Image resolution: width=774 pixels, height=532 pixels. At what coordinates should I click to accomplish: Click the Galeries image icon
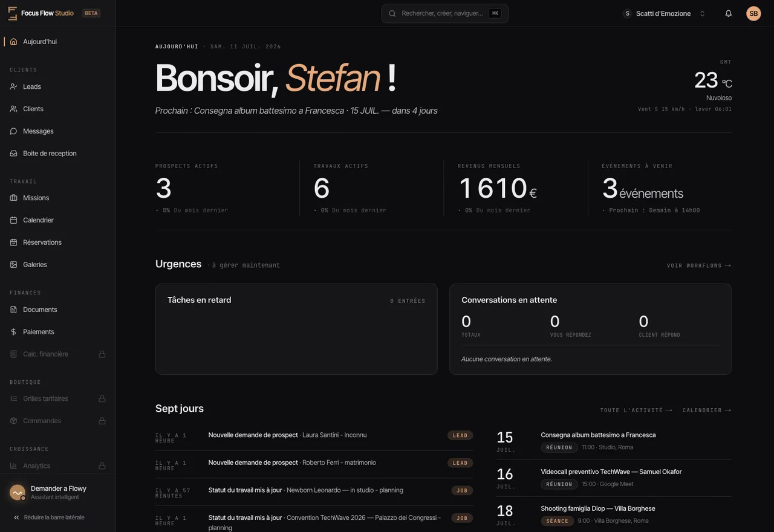(14, 265)
